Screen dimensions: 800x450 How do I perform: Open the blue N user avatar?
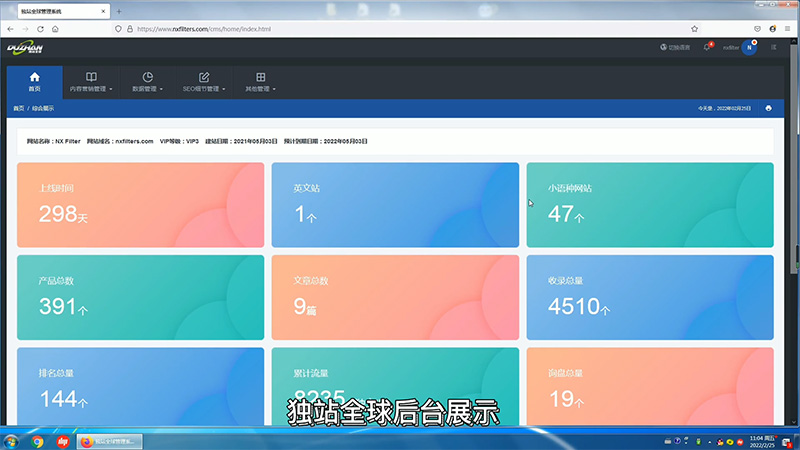pos(749,47)
